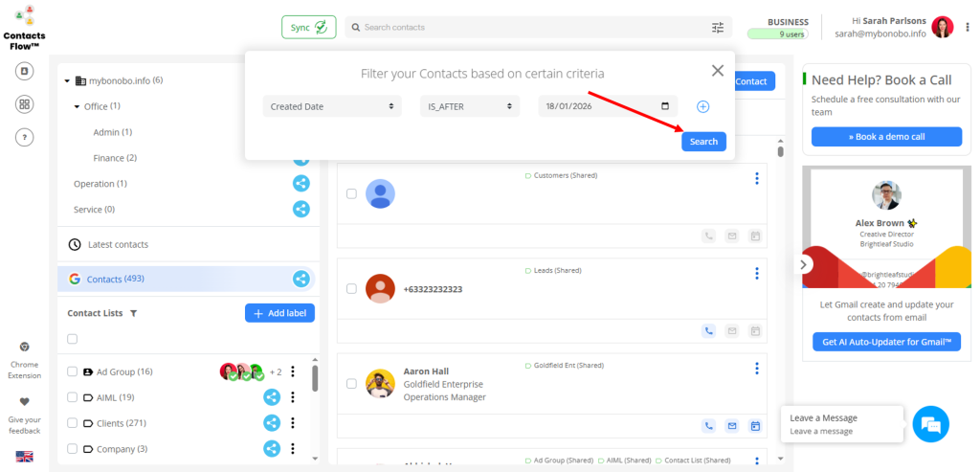Open three-dot menu for Ad Group label
Viewport: 980px width, 472px height.
tap(293, 371)
